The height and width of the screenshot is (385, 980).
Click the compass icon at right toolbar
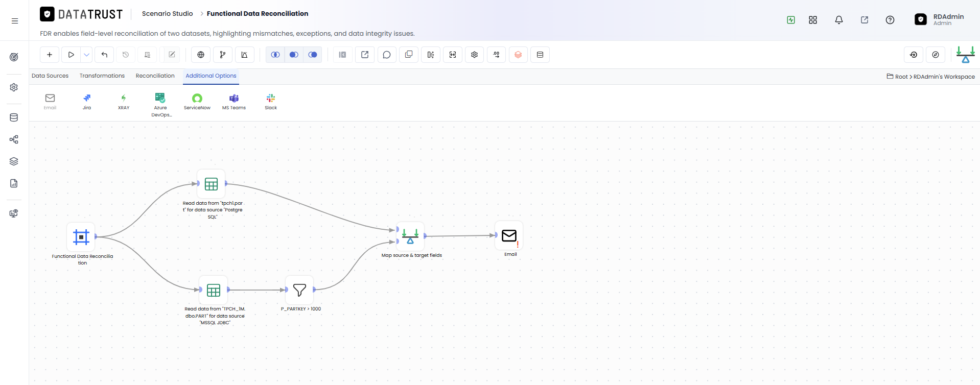[936, 55]
